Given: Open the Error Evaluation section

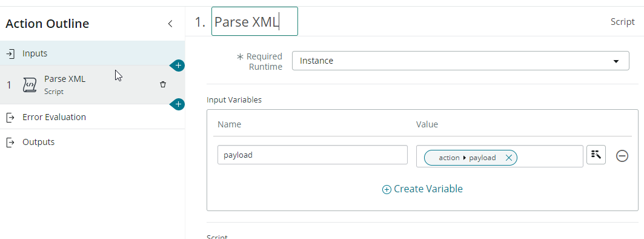Looking at the screenshot, I should tap(93, 117).
